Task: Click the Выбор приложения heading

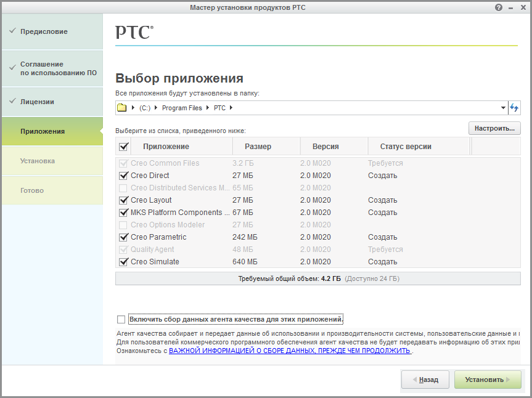Action: [179, 78]
